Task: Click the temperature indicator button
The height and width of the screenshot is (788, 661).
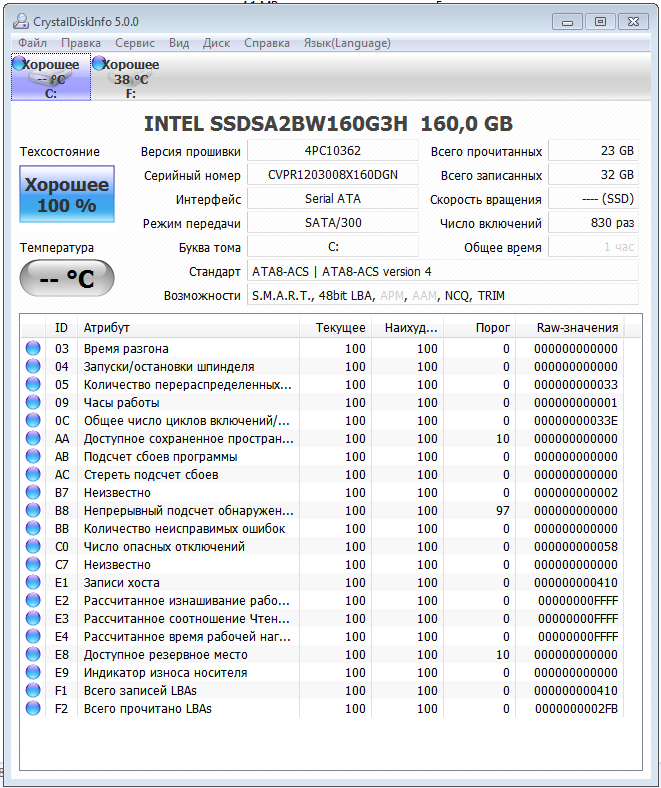Action: (x=67, y=278)
